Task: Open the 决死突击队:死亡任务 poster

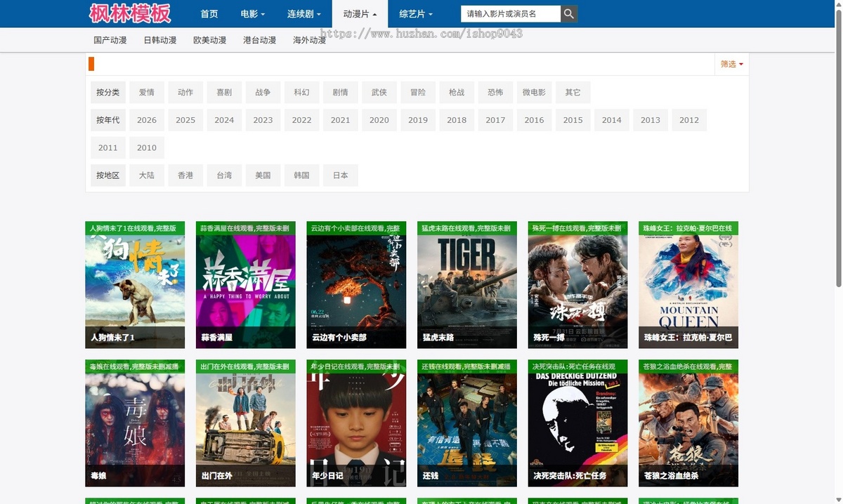Action: click(x=577, y=423)
